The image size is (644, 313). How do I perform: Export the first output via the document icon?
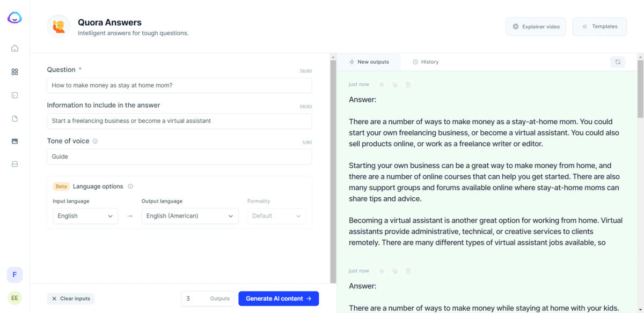(x=408, y=84)
